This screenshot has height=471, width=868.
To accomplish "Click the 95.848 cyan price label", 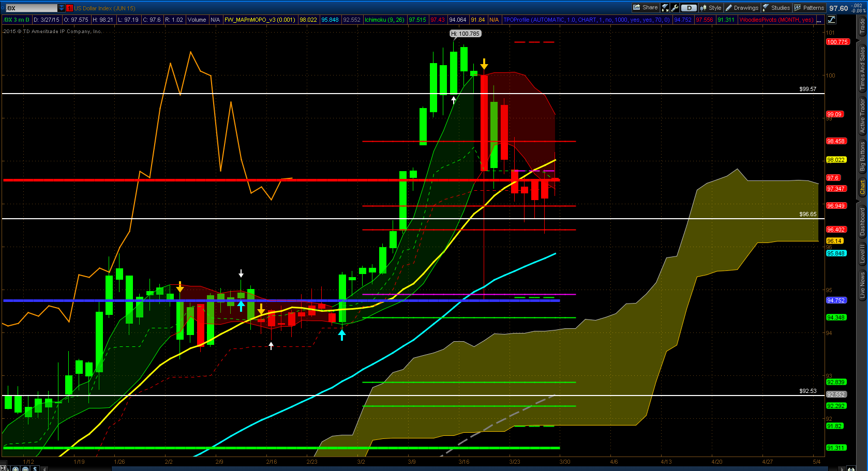I will point(836,253).
